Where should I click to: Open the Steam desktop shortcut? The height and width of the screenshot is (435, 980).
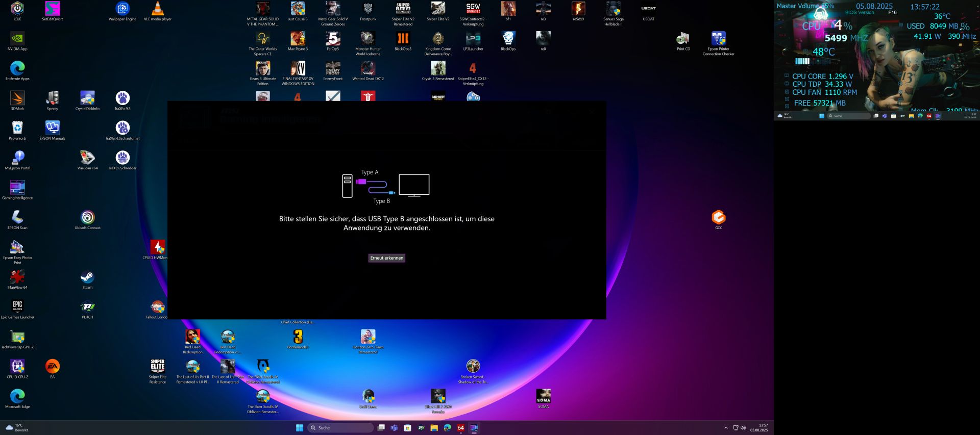pyautogui.click(x=87, y=280)
